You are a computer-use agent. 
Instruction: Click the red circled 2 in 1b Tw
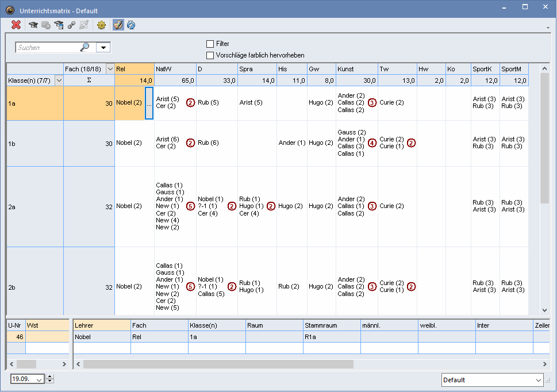(x=411, y=143)
